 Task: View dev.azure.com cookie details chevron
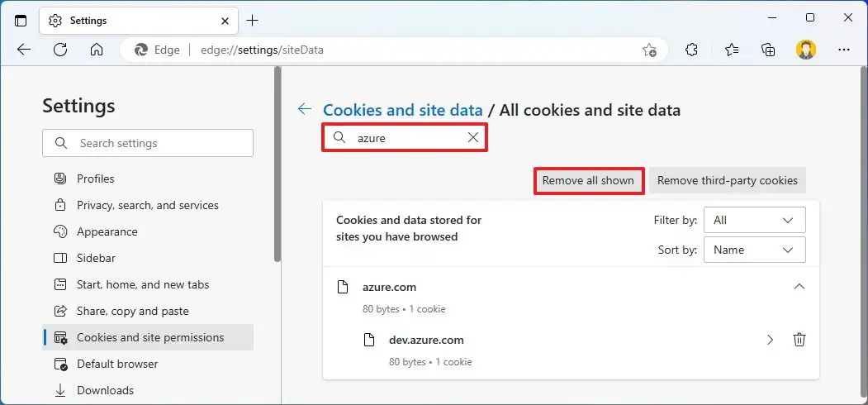click(x=770, y=340)
